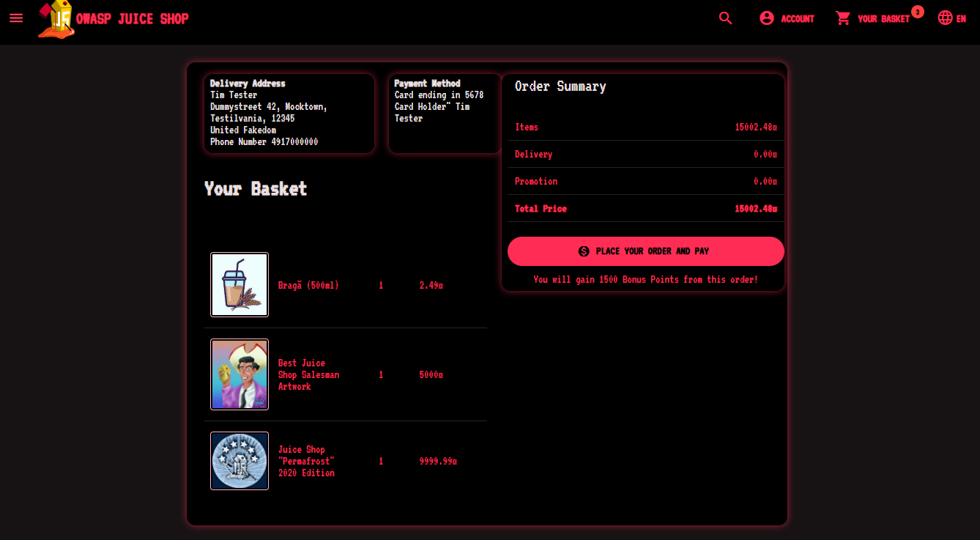Click the 9999.99 price of Permafrost
Image resolution: width=980 pixels, height=540 pixels.
point(438,461)
